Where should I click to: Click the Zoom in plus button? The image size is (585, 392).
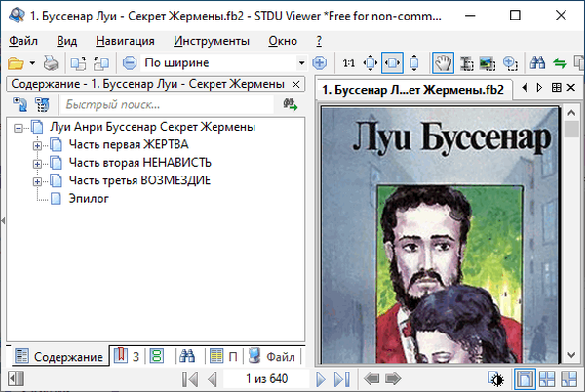[x=318, y=62]
